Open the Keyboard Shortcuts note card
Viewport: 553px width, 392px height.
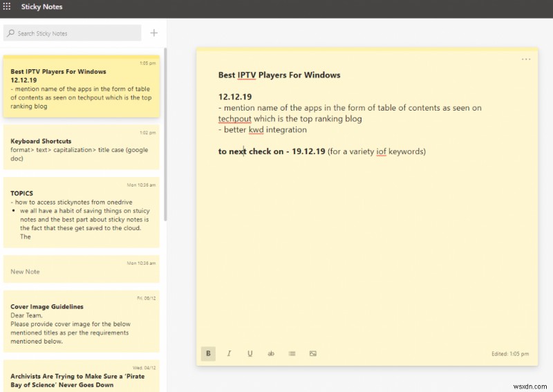point(82,147)
